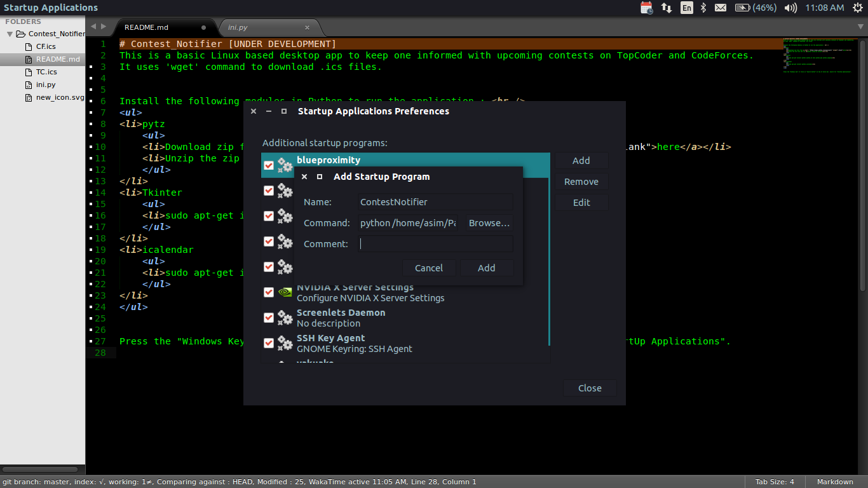868x488 pixels.
Task: Open the session gear menu in top panel
Action: [x=858, y=8]
